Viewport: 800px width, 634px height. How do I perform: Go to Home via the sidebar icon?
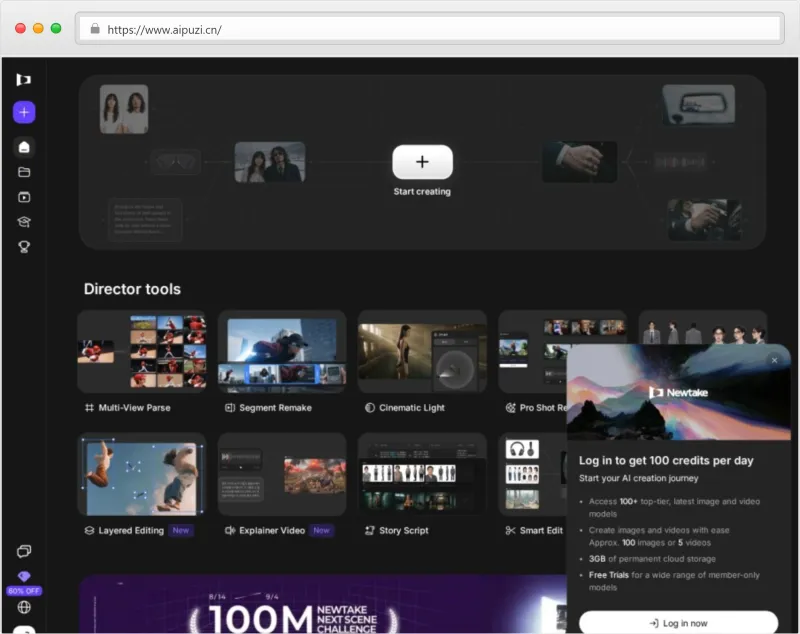coord(24,147)
